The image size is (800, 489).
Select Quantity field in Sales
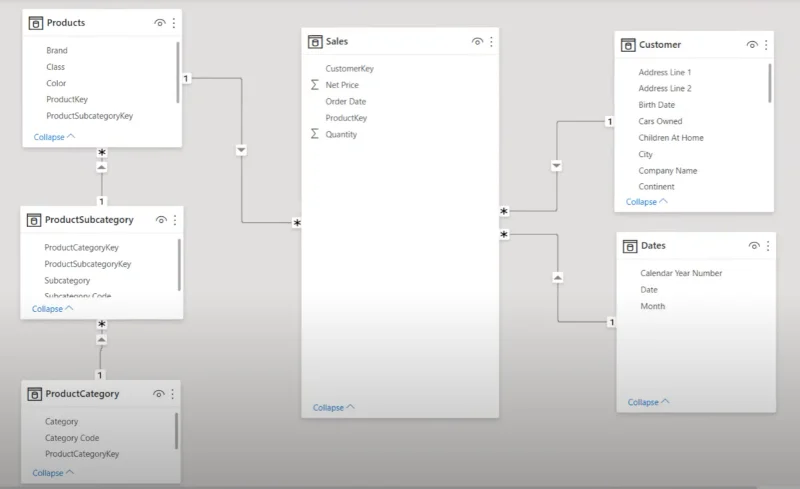coord(341,134)
